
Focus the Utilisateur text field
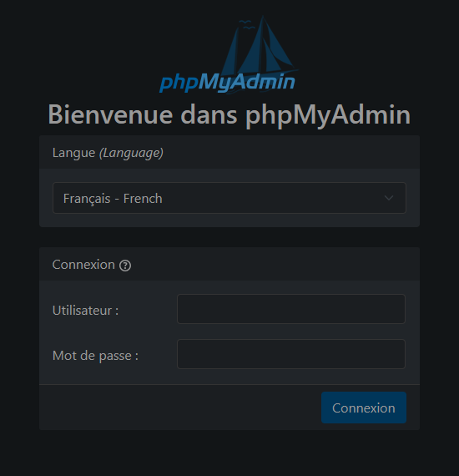[x=291, y=309]
